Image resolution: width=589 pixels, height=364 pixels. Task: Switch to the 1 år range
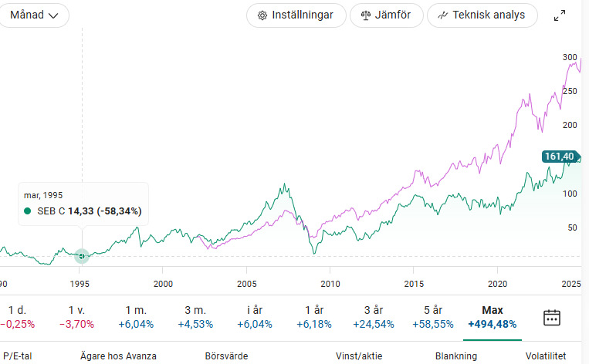point(313,316)
